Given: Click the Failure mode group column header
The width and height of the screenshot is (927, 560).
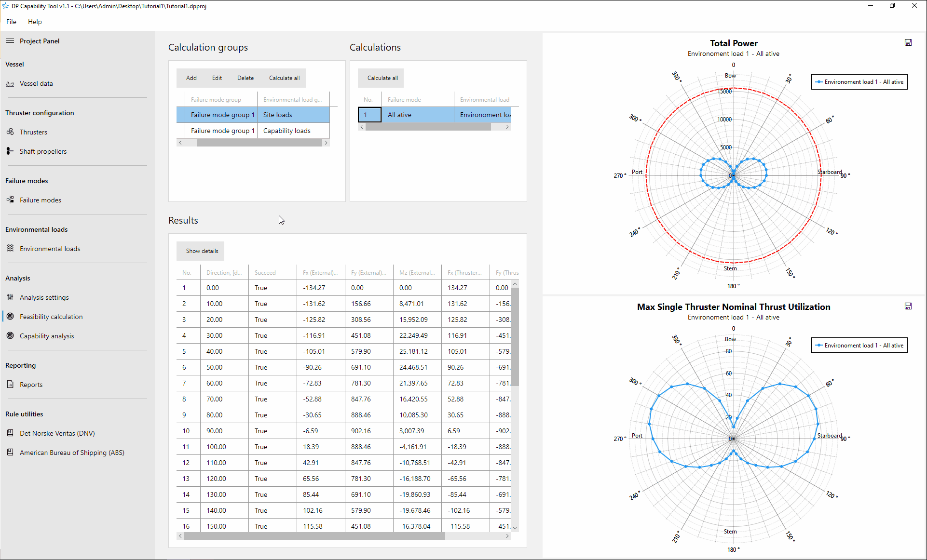Looking at the screenshot, I should pyautogui.click(x=221, y=100).
